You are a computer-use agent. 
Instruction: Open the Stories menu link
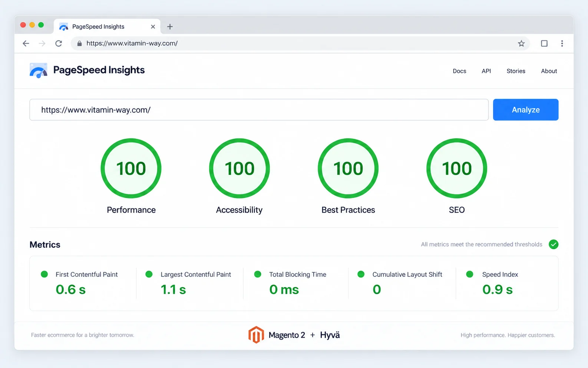click(x=516, y=71)
